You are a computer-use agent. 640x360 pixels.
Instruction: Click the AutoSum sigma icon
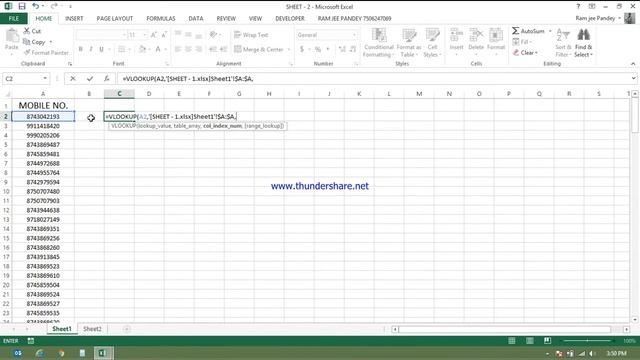coord(516,31)
